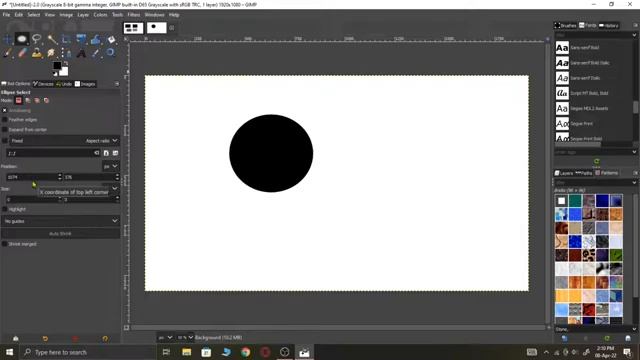Open Chrome from the taskbar
Viewport: 640px width, 360px height.
coord(245,352)
